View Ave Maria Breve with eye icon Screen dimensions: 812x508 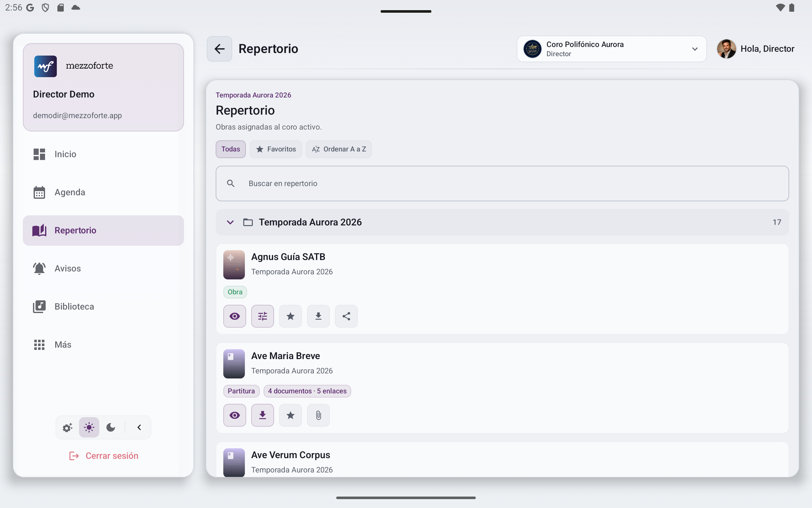tap(234, 415)
